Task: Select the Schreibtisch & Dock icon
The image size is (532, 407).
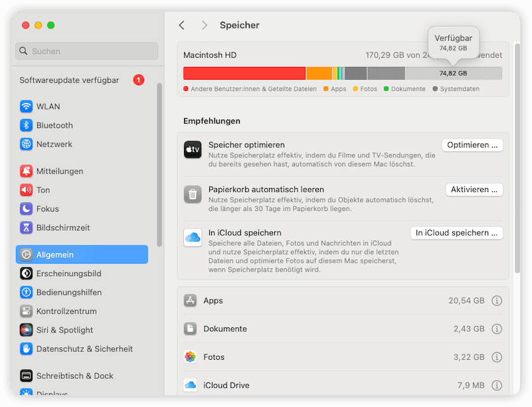Action: pos(26,375)
